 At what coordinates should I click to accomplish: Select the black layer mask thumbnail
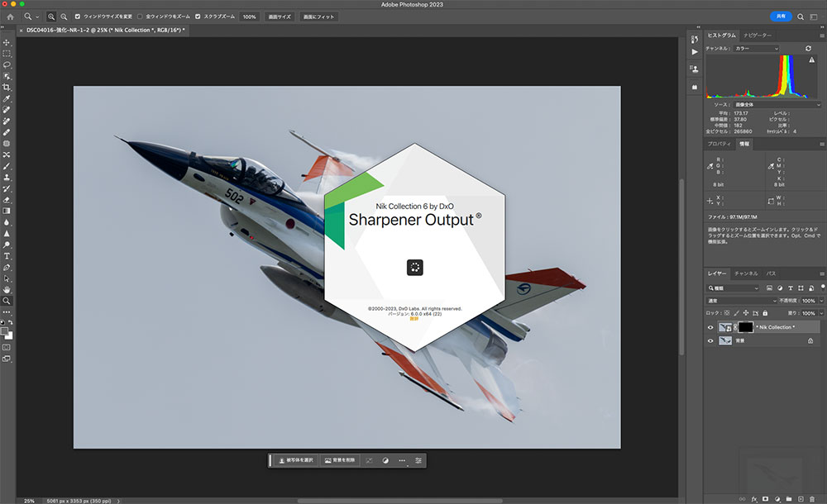745,327
